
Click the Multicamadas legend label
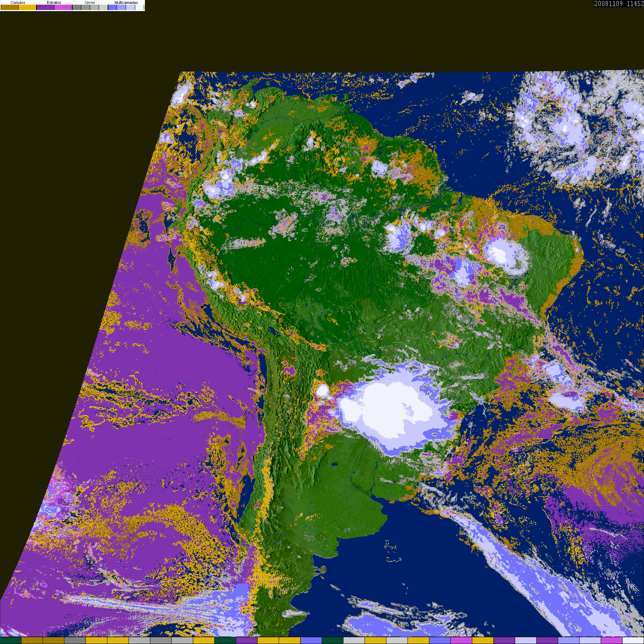coord(126,3)
